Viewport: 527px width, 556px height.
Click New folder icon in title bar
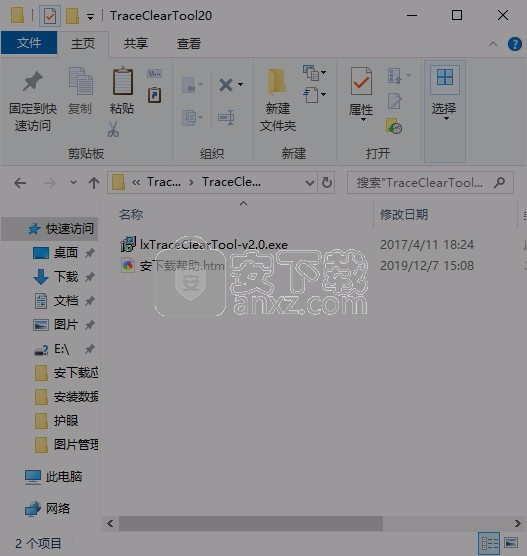click(x=72, y=16)
